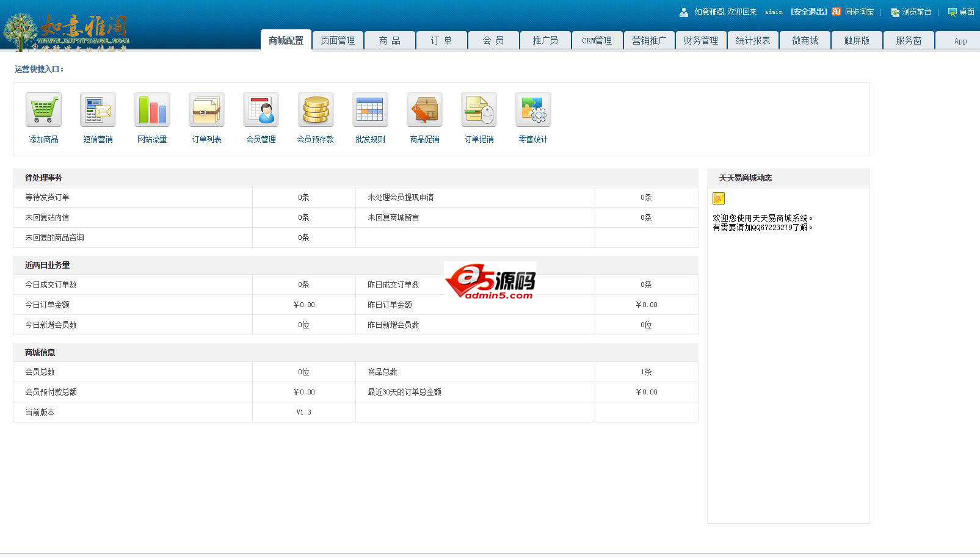Click the 安全退出 logout link
Image resolution: width=980 pixels, height=558 pixels.
tap(809, 12)
